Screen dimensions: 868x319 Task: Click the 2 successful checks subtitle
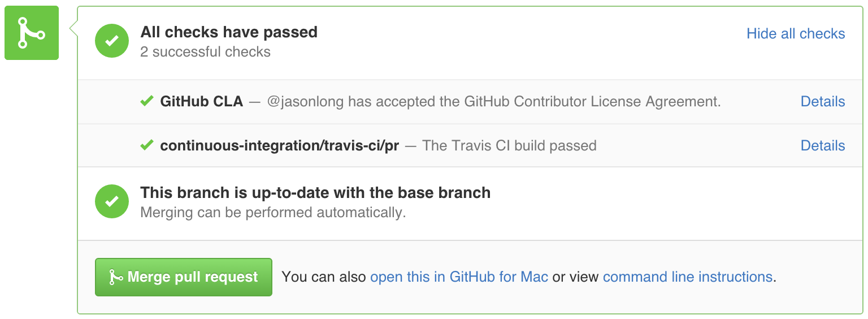pyautogui.click(x=206, y=52)
